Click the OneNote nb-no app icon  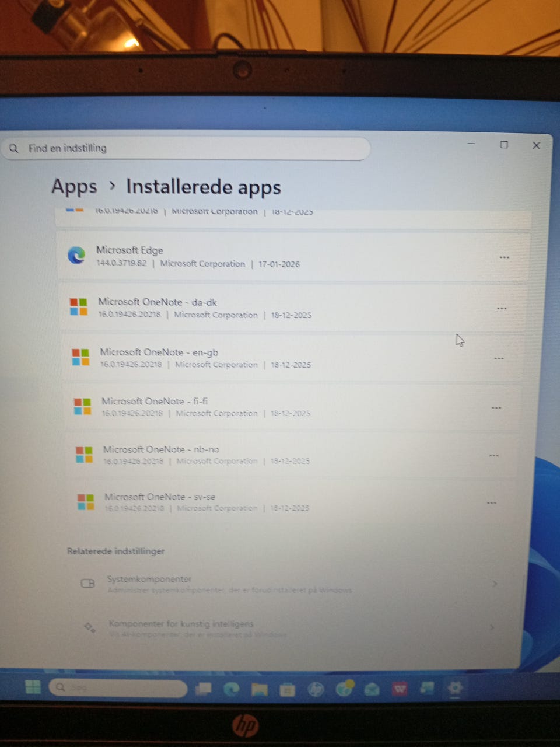click(x=85, y=454)
